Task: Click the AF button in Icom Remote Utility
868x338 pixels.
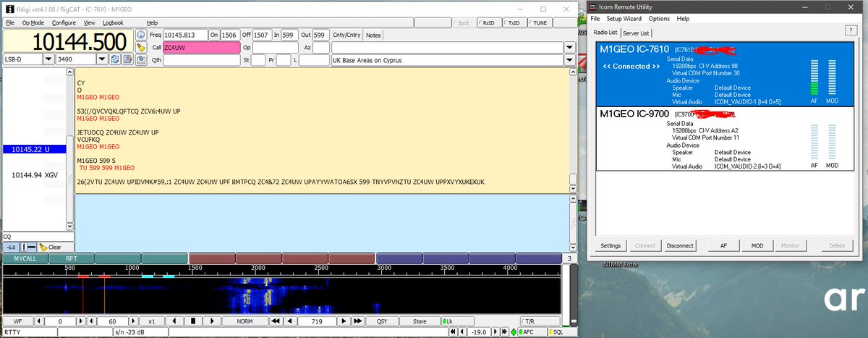Action: (x=723, y=245)
